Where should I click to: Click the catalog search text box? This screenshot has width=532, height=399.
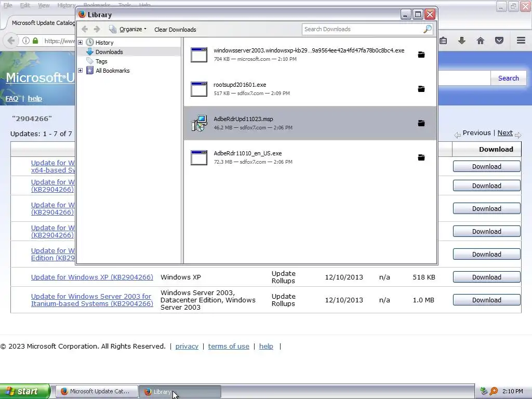pyautogui.click(x=464, y=78)
